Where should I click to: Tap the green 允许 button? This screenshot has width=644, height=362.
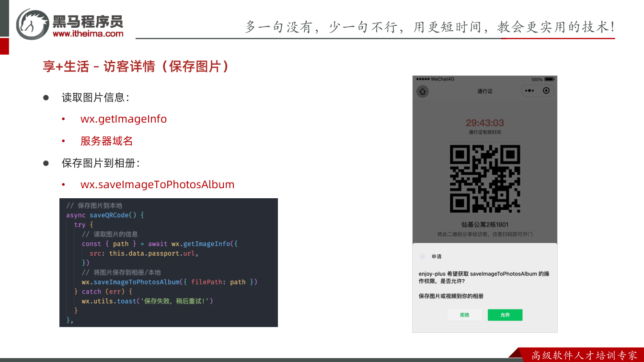[505, 315]
